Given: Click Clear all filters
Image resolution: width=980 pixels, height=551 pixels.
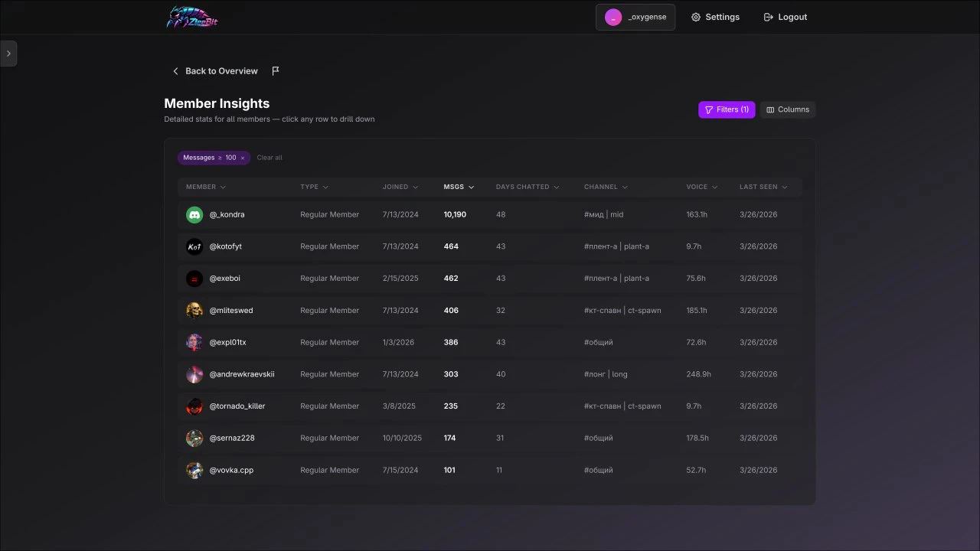Looking at the screenshot, I should 269,158.
